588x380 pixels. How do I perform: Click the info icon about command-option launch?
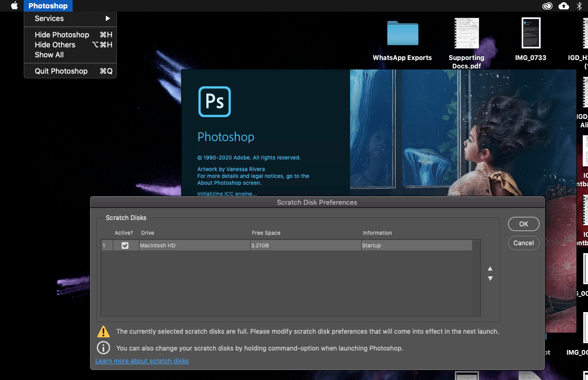tap(103, 347)
